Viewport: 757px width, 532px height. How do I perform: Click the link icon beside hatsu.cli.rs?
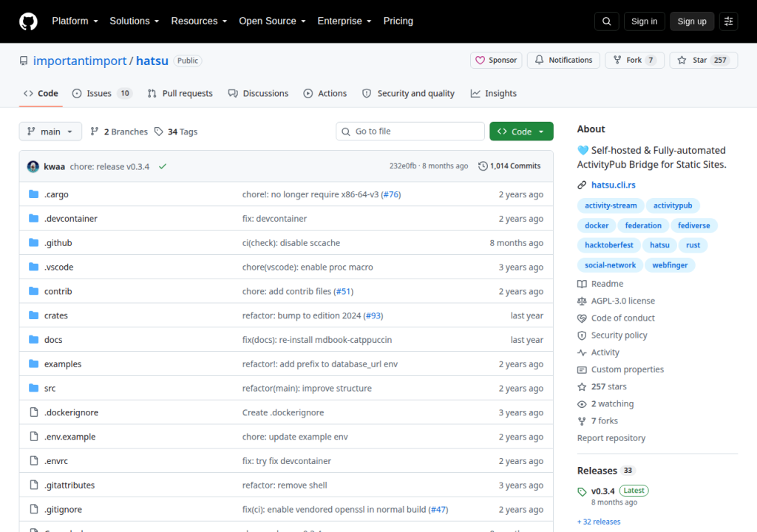(x=582, y=185)
